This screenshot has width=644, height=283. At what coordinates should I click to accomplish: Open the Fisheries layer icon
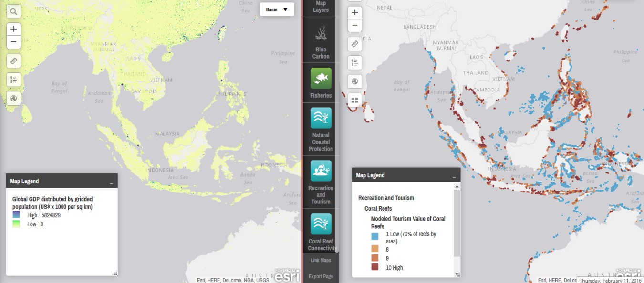point(321,79)
